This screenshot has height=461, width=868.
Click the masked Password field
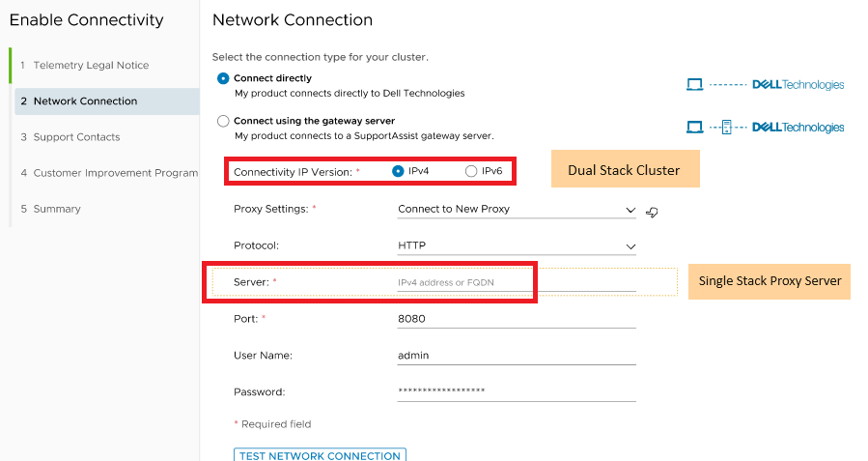tap(517, 390)
